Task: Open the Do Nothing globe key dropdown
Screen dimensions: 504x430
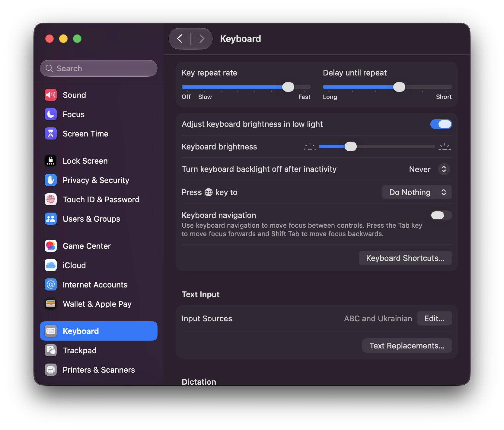Action: [417, 192]
